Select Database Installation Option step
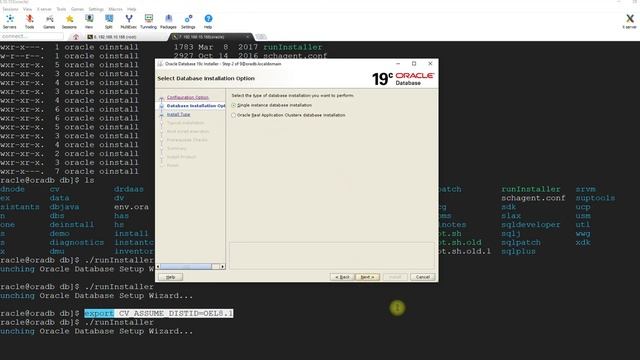640x360 pixels. point(196,106)
